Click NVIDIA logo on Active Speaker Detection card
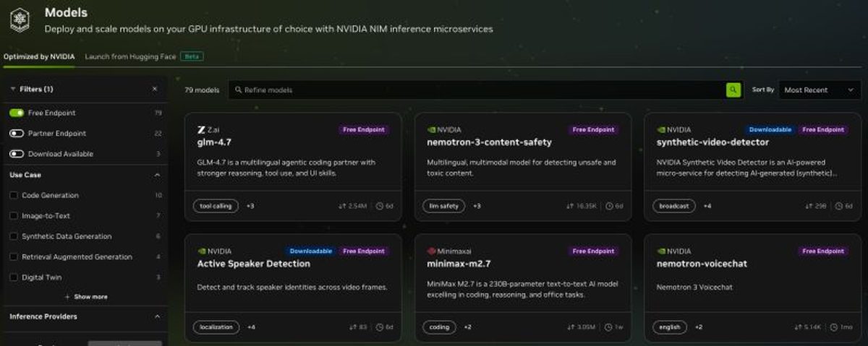868x346 pixels. point(201,251)
